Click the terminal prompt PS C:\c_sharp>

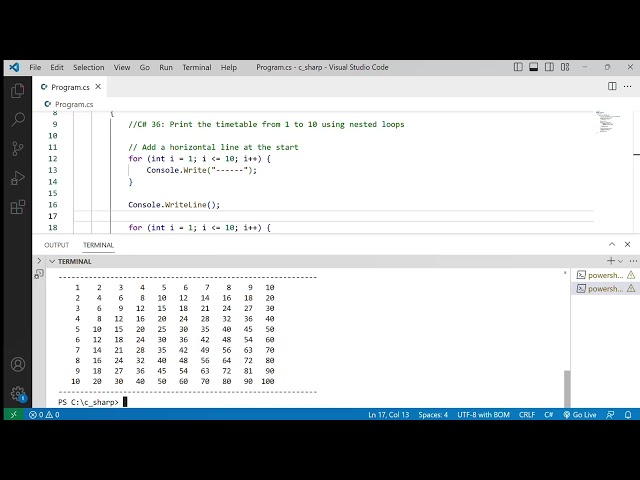[88, 402]
